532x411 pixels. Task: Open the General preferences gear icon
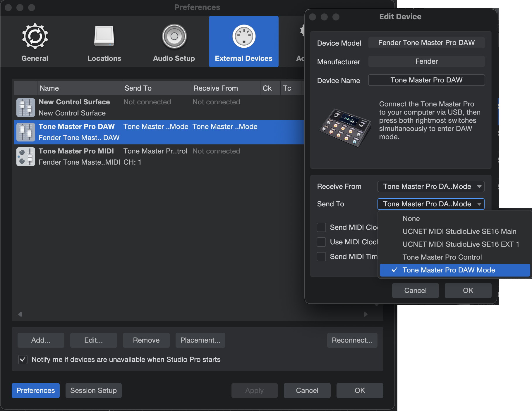[35, 37]
